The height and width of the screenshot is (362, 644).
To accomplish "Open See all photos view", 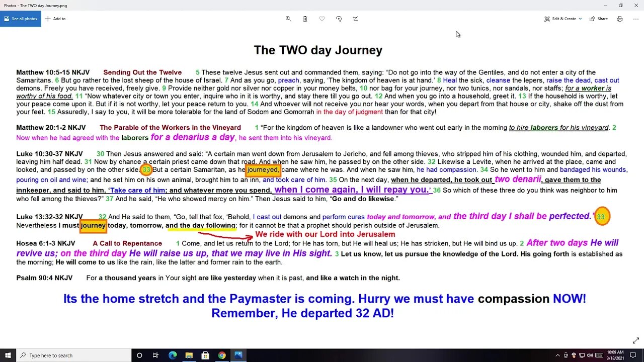I will click(21, 19).
